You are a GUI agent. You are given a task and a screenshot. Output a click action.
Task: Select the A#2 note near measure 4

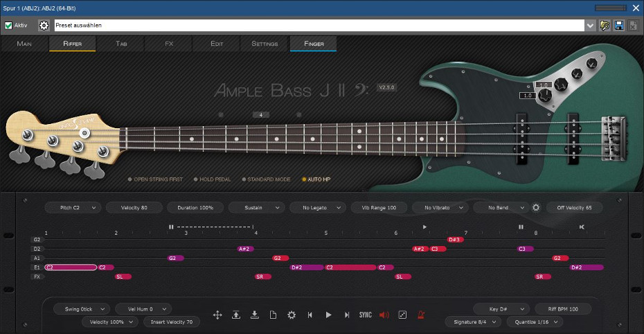point(246,249)
